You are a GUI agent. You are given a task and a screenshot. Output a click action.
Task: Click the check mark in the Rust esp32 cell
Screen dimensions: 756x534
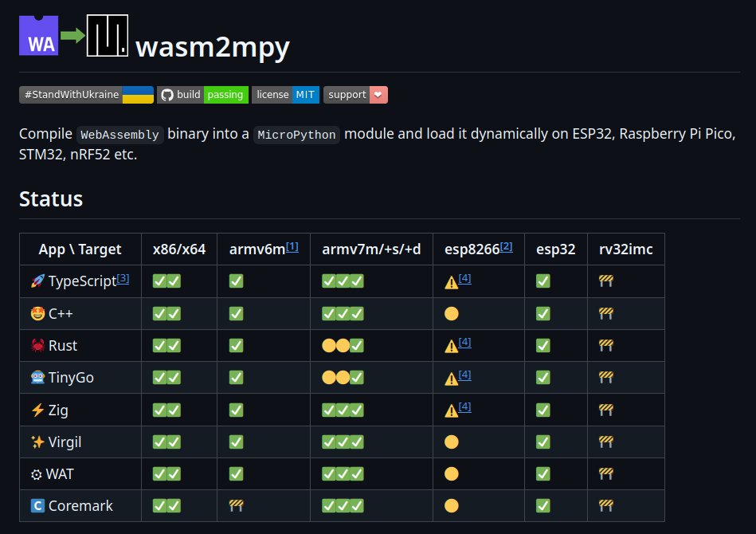click(x=543, y=345)
